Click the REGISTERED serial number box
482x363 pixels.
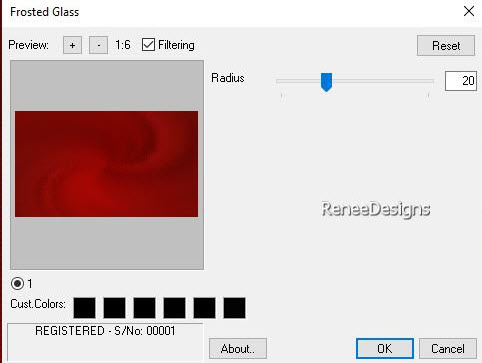coord(105,342)
